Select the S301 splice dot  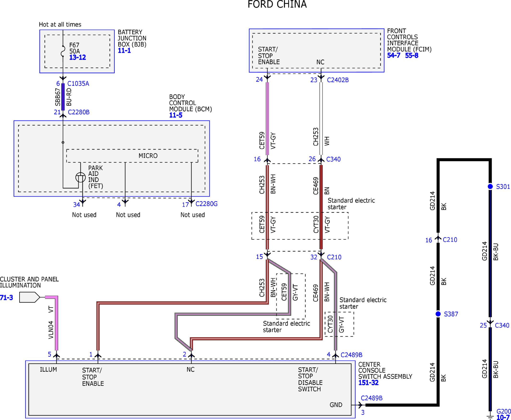[490, 186]
